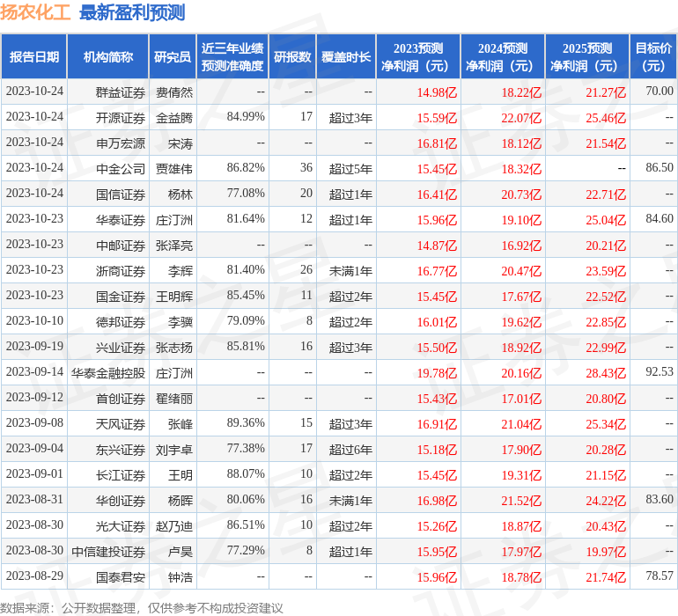Click target price 83.60
The image size is (678, 616).
tap(660, 499)
